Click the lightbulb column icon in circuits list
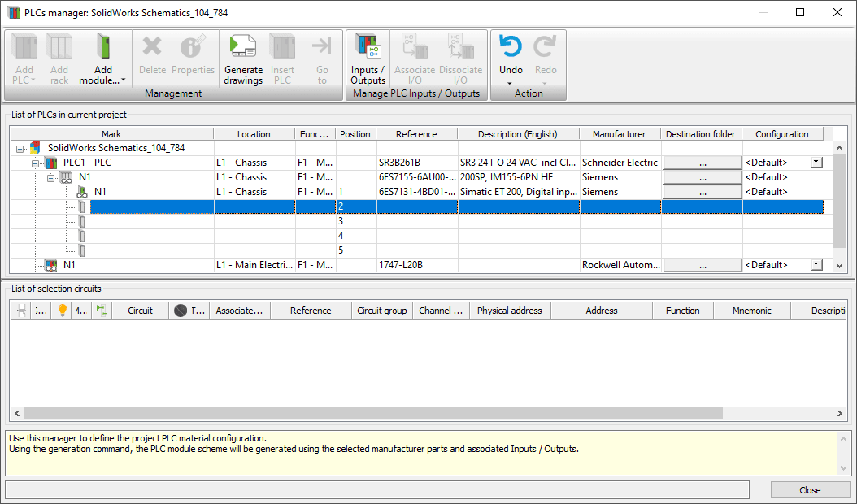Viewport: 857px width, 504px height. click(x=63, y=311)
